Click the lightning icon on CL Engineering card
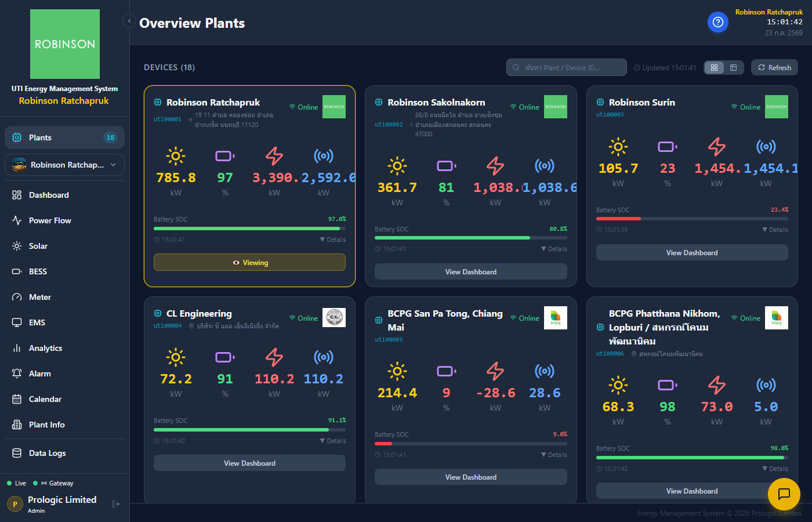The height and width of the screenshot is (522, 812). [274, 357]
